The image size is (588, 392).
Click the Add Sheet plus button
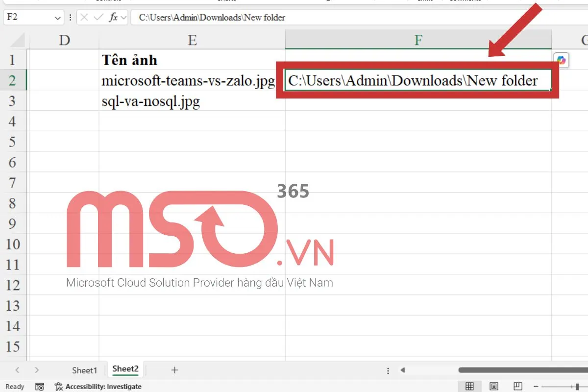[175, 369]
